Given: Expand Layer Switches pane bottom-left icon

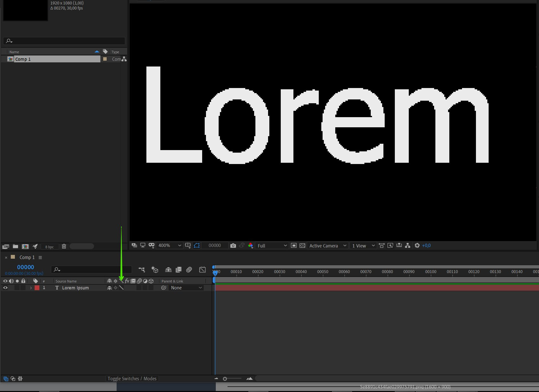Looking at the screenshot, I should coord(6,378).
